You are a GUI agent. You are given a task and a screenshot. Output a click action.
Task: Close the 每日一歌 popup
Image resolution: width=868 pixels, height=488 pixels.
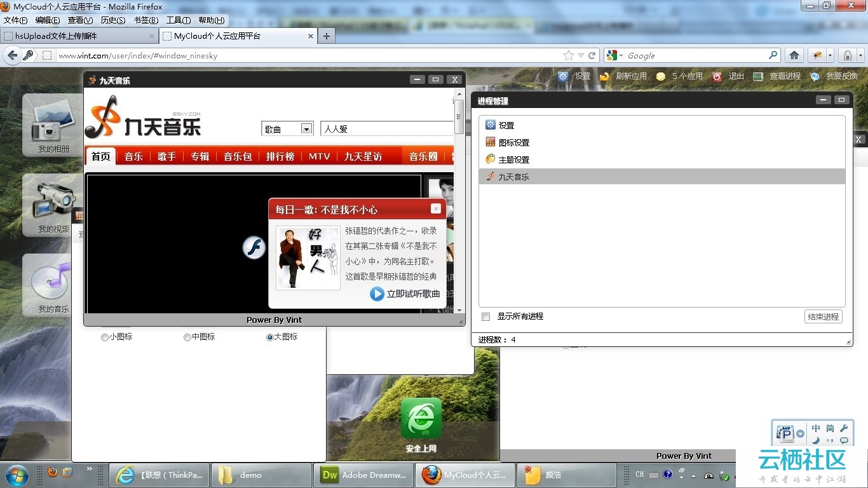pyautogui.click(x=436, y=208)
